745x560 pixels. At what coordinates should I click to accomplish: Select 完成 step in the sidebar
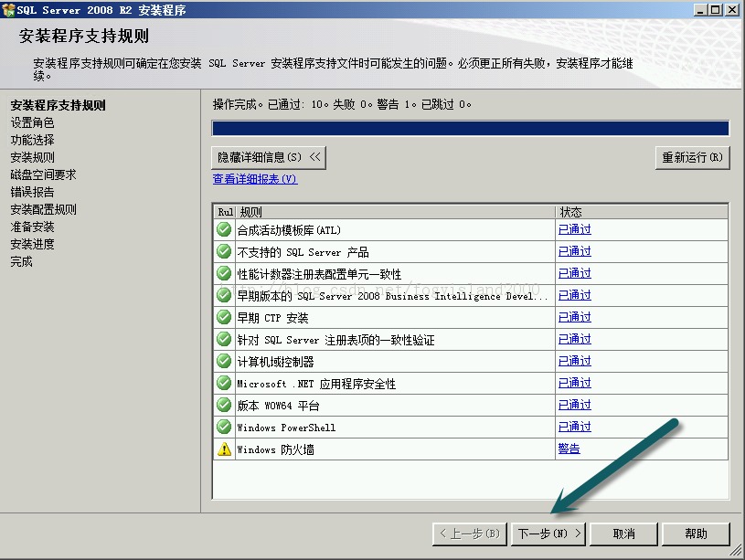pyautogui.click(x=21, y=261)
